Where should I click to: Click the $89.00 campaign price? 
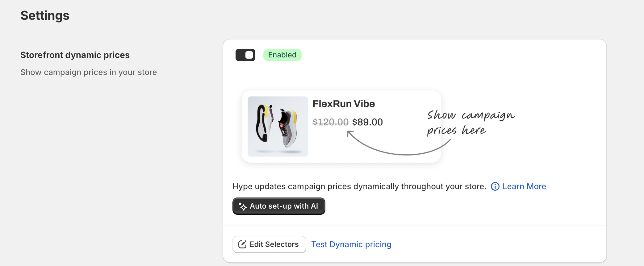(367, 122)
